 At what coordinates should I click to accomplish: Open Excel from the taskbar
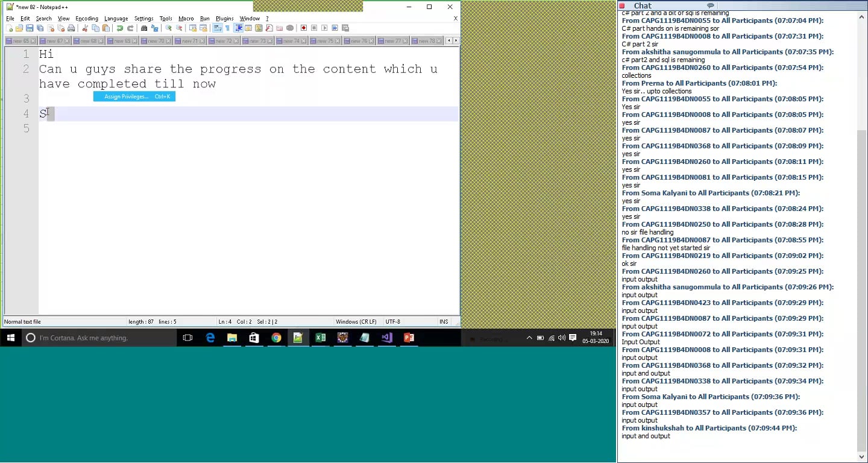click(320, 338)
